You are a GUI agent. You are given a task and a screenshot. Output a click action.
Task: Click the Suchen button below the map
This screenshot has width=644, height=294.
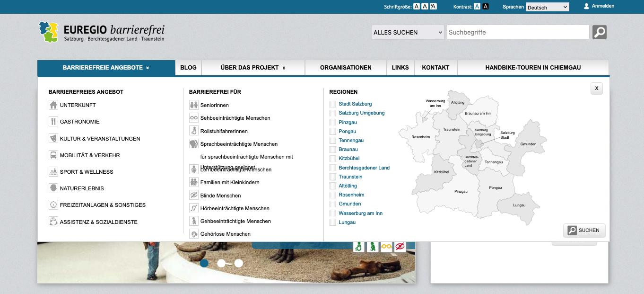click(x=584, y=231)
